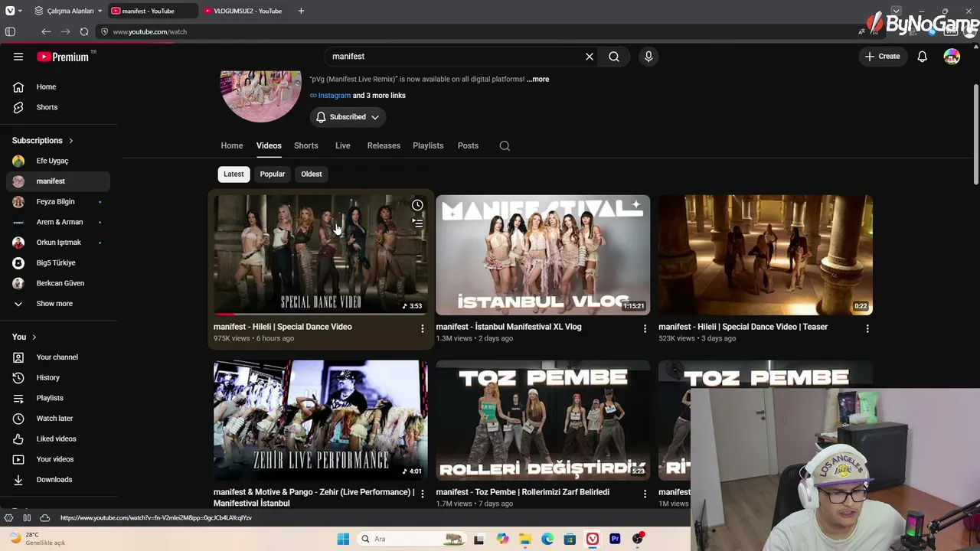Expand Show more subscriptions
The height and width of the screenshot is (551, 980).
(x=58, y=304)
